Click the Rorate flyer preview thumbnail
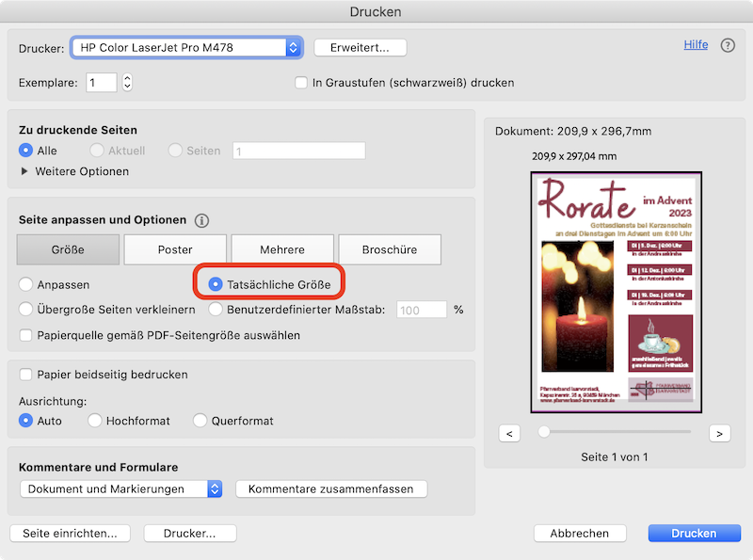Screen dimensions: 753x560 pyautogui.click(x=617, y=292)
